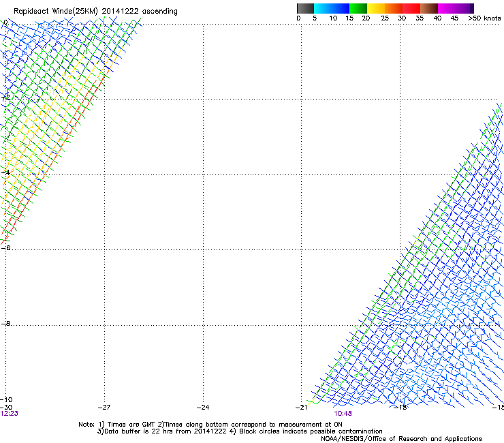Click the -18 longitude axis label
Screen dimensions: 504x443
click(400, 408)
